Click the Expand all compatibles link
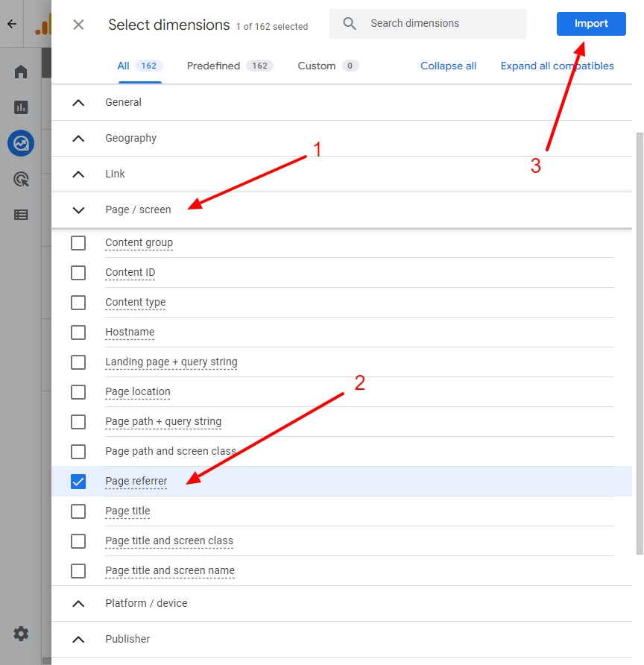Image resolution: width=644 pixels, height=665 pixels. coord(558,66)
